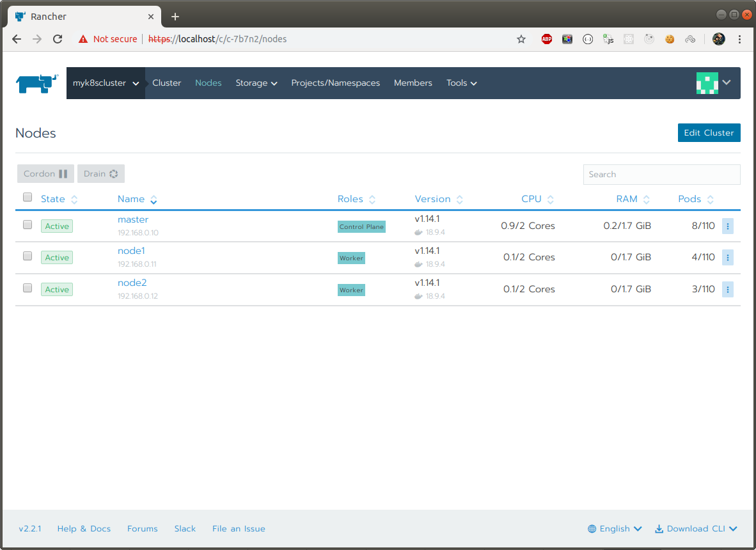The image size is (756, 550).
Task: Click the Active state badge for node2
Action: [x=57, y=289]
